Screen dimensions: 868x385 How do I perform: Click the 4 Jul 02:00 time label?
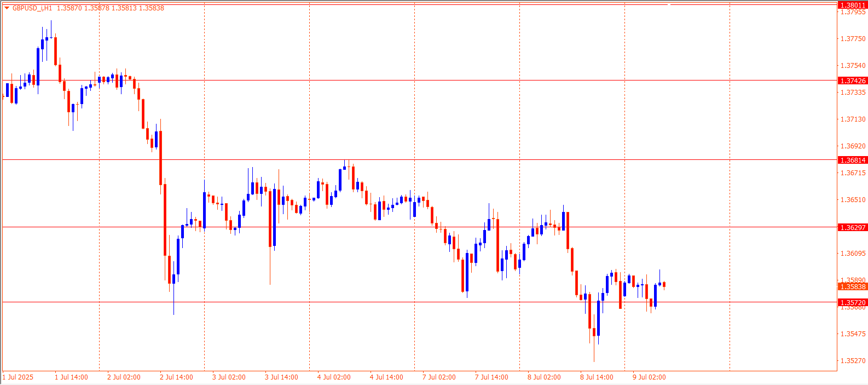[334, 377]
